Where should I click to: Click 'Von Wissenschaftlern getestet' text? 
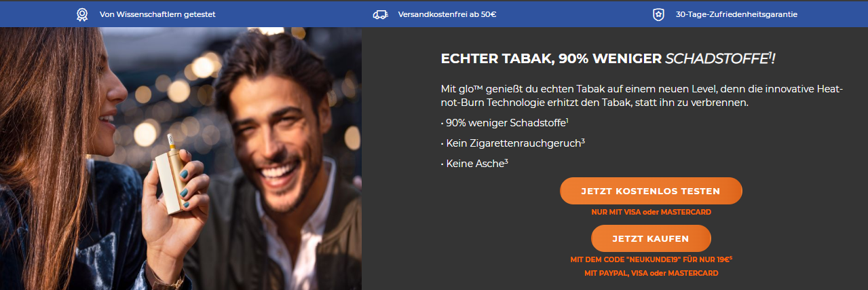pyautogui.click(x=157, y=14)
